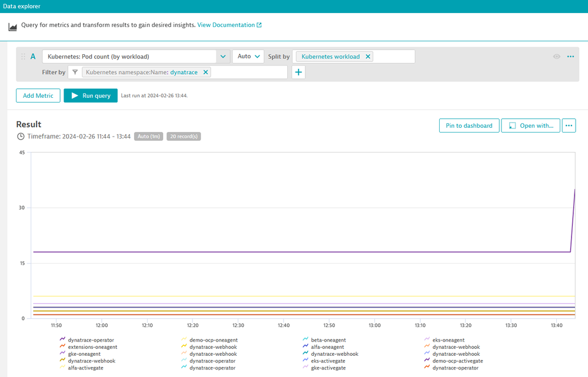
Task: Click the eks-activegate legend color swatch
Action: coord(305,361)
